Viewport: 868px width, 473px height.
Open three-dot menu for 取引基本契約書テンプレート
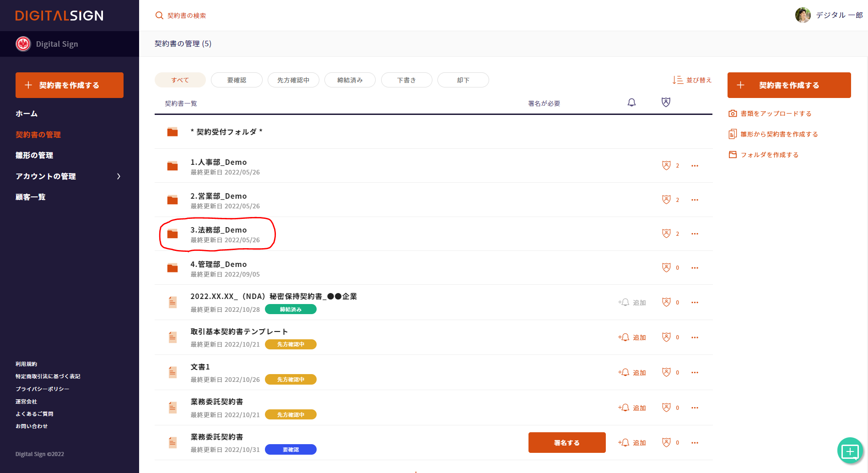(x=695, y=337)
